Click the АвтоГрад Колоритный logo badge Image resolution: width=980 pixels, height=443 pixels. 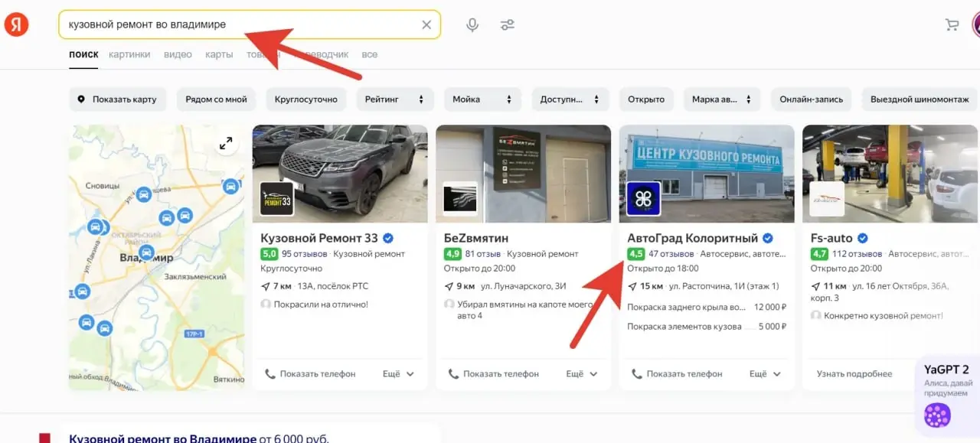(643, 199)
